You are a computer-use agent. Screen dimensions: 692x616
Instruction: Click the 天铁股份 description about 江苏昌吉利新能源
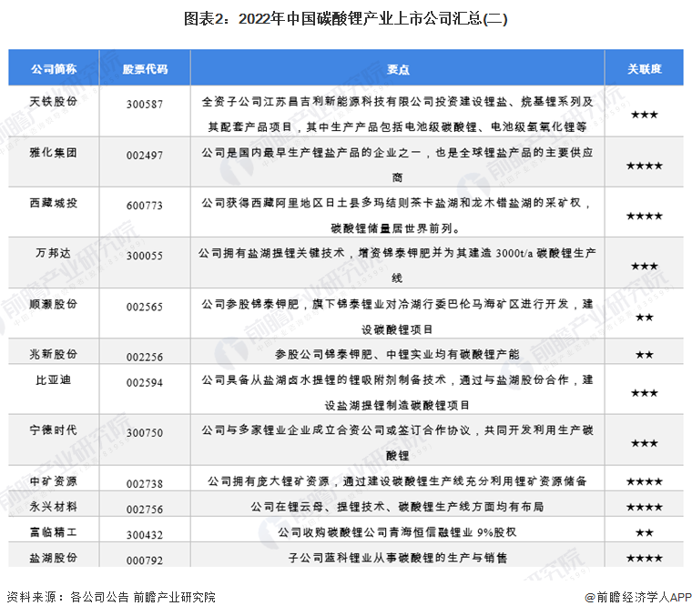pos(397,115)
